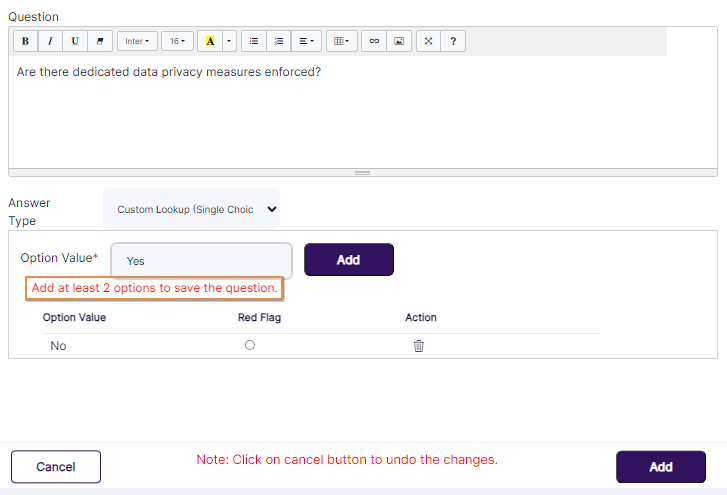Insert an ordered numbered list

[279, 41]
